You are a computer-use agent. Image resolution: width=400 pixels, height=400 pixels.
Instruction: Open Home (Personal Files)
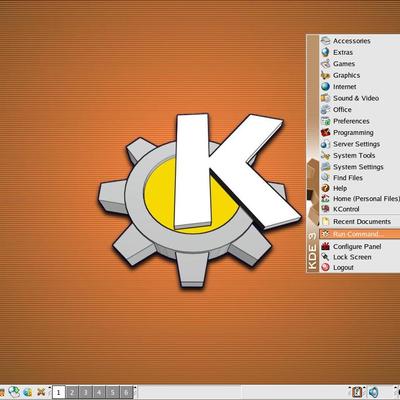tap(360, 199)
